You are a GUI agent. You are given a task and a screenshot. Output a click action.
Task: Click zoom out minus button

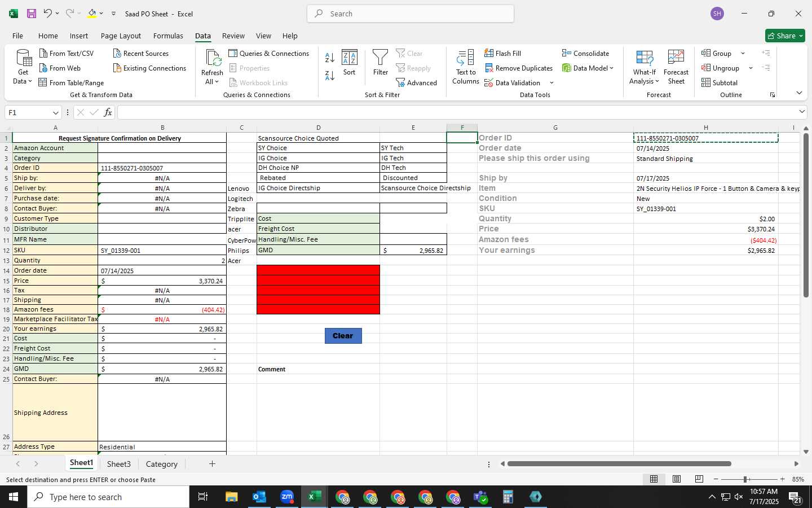coord(716,479)
